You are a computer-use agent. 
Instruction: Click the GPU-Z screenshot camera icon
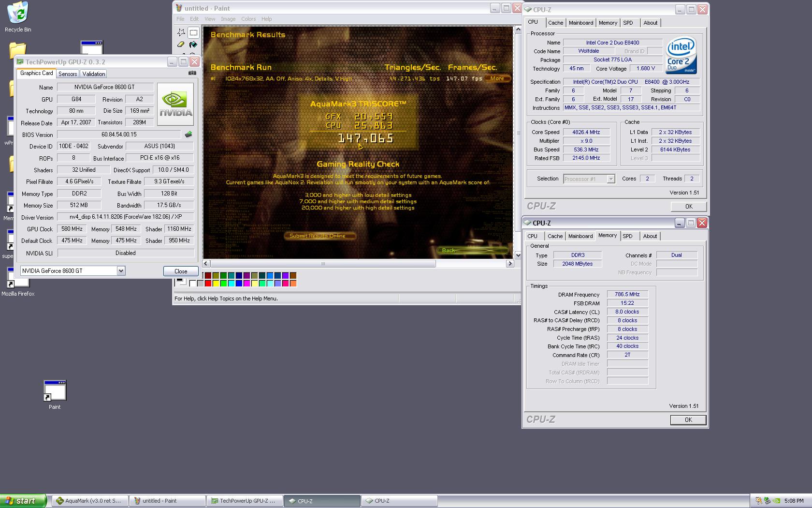(192, 73)
